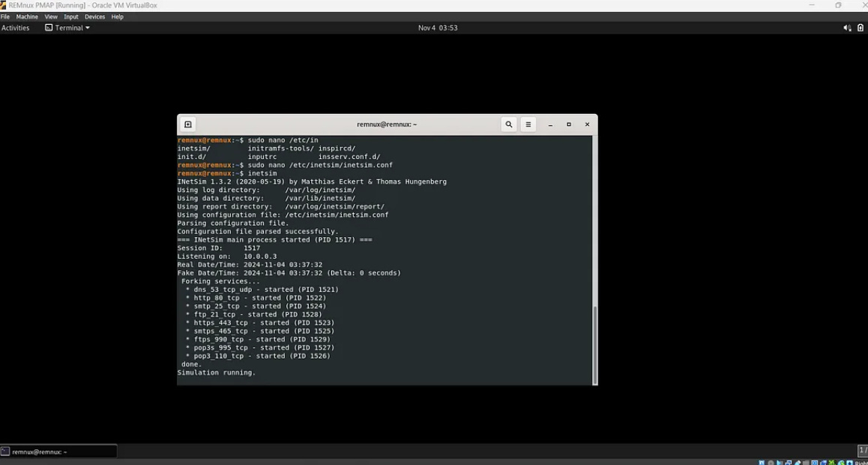Click the 'Simulation running.' line
Screen dimensions: 868x465
[x=217, y=373]
